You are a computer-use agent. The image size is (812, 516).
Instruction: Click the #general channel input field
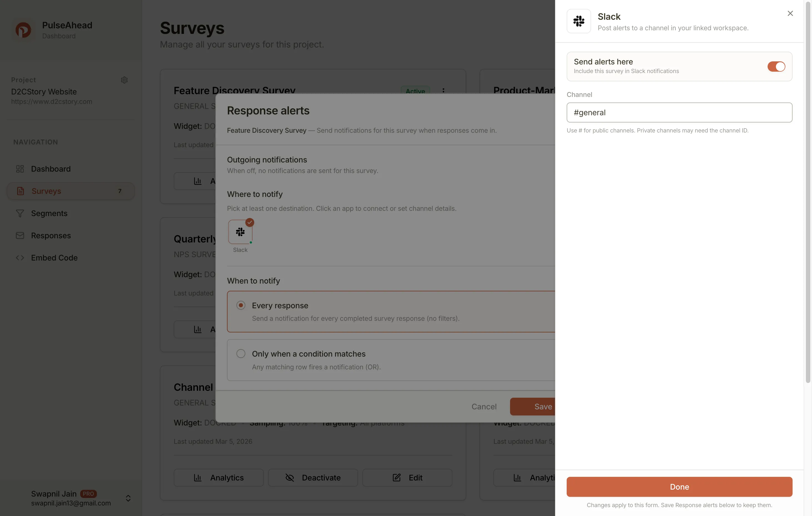679,112
